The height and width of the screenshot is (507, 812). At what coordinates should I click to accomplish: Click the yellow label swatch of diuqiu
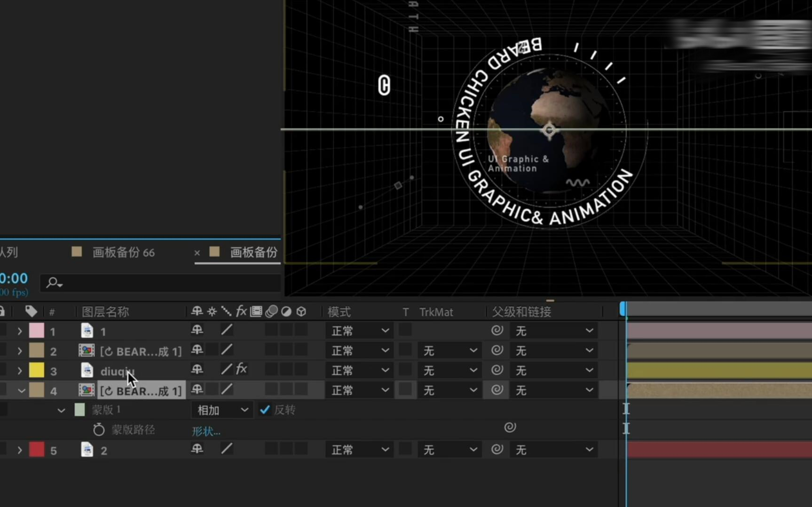[37, 370]
